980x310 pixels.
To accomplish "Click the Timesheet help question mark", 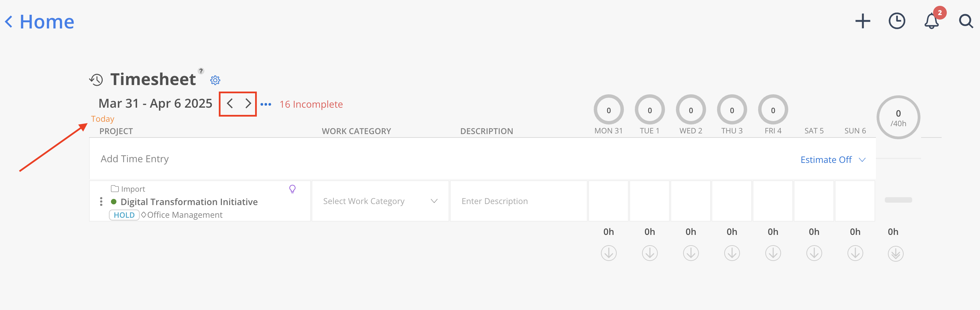I will click(201, 71).
